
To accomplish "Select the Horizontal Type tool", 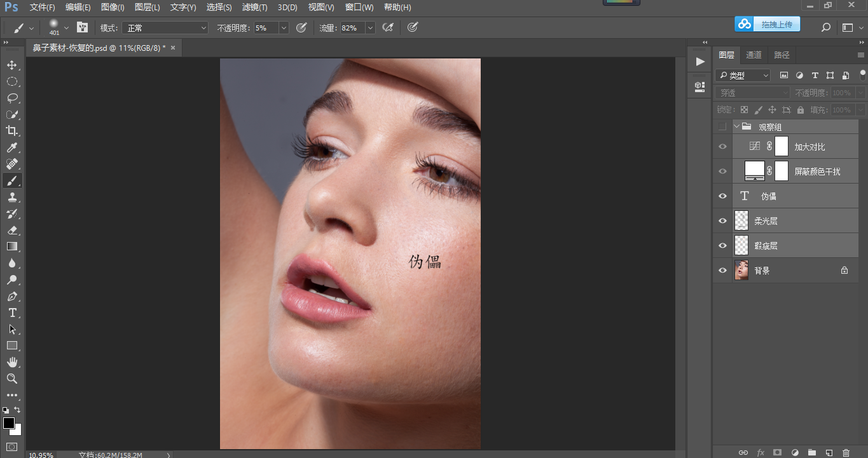I will point(12,313).
